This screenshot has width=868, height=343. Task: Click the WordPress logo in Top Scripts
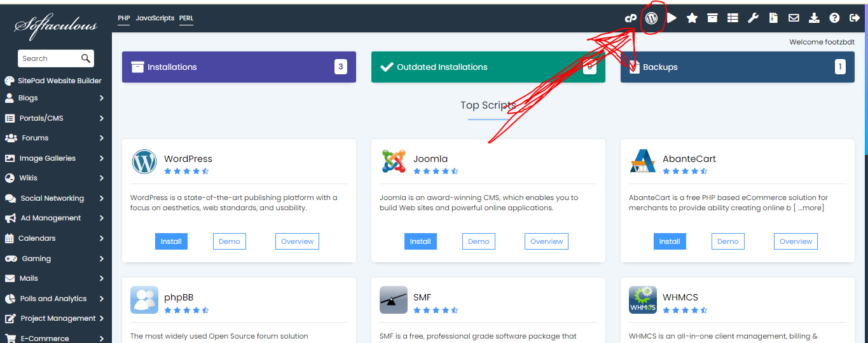[144, 162]
